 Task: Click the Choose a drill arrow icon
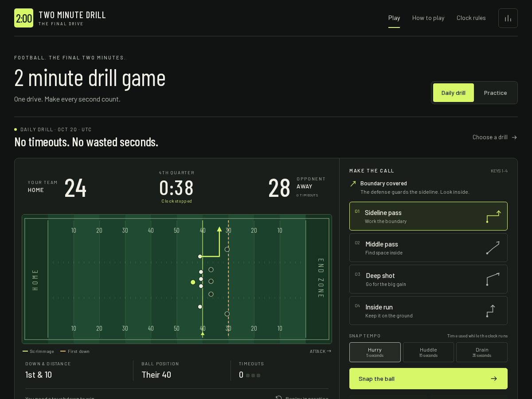point(514,137)
